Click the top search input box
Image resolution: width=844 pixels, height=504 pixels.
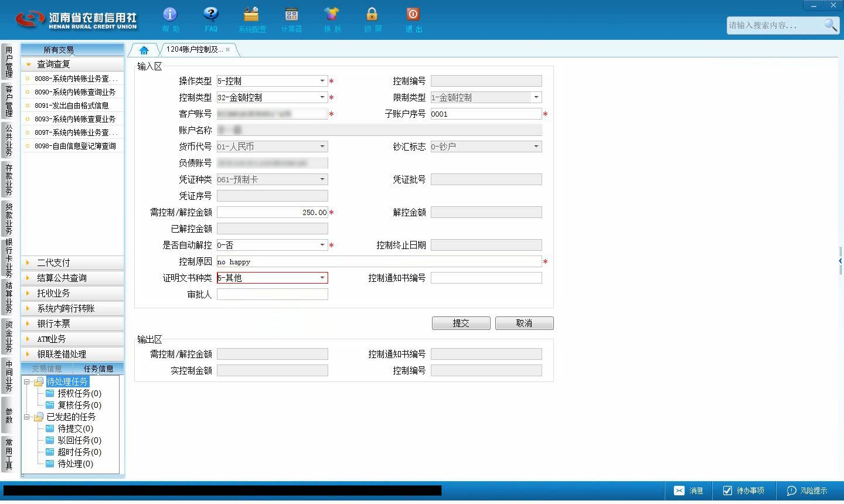tap(775, 25)
